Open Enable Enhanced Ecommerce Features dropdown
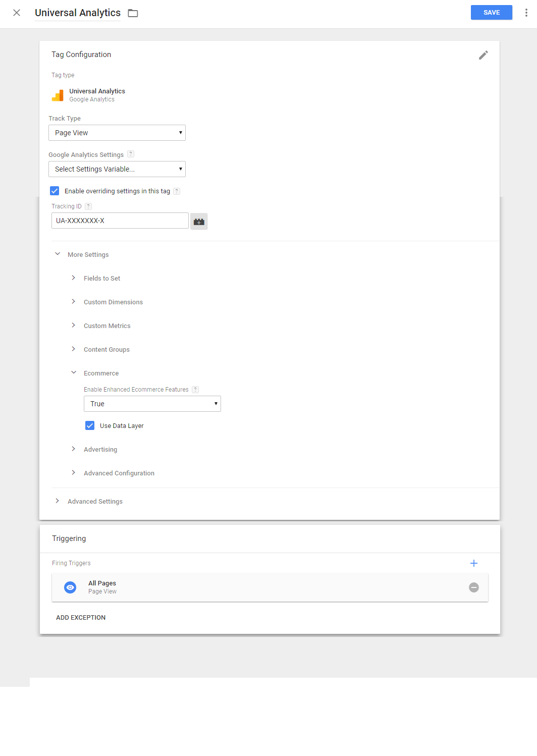This screenshot has height=756, width=537. tap(152, 404)
